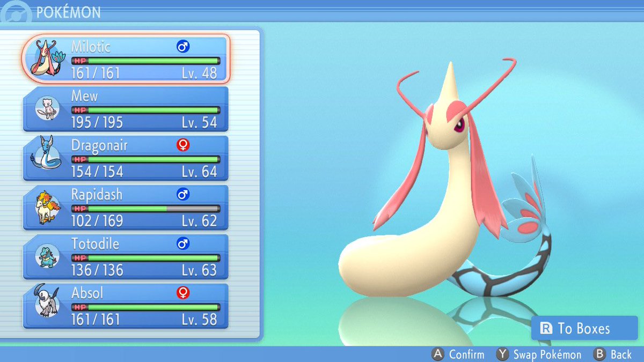Click Dragonair's 154 / 154 HP value

[x=97, y=172]
